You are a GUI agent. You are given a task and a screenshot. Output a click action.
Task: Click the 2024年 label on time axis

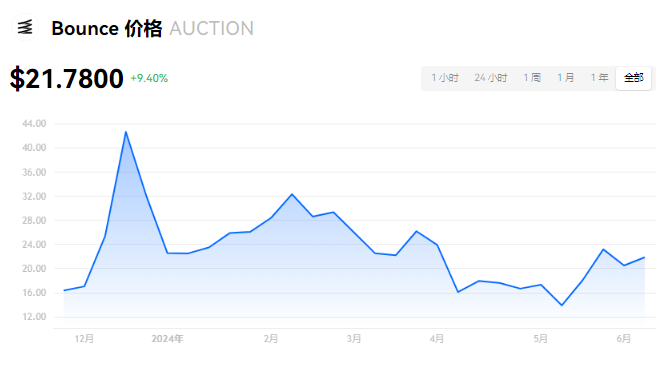167,339
